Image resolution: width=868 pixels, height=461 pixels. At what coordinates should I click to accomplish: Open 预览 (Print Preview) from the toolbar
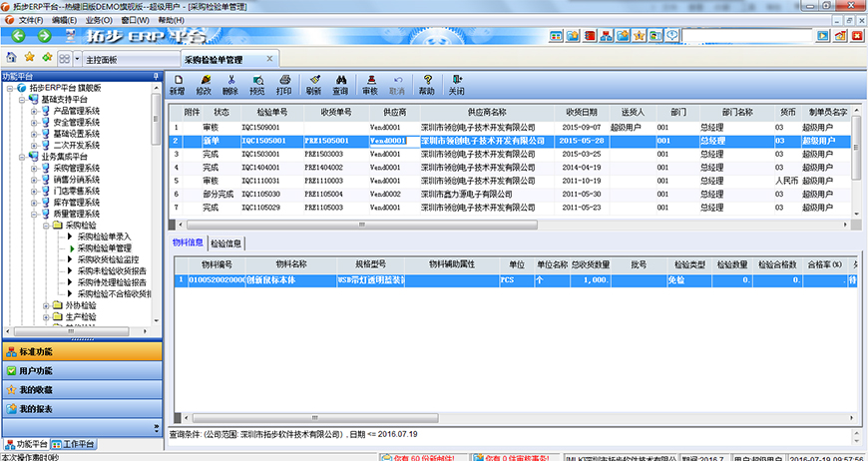257,84
